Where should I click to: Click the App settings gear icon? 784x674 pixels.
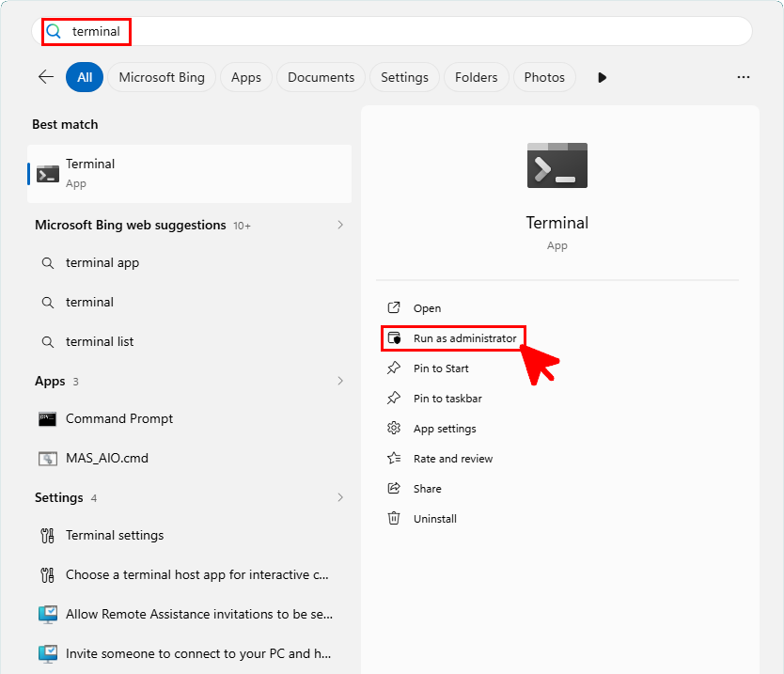coord(394,428)
